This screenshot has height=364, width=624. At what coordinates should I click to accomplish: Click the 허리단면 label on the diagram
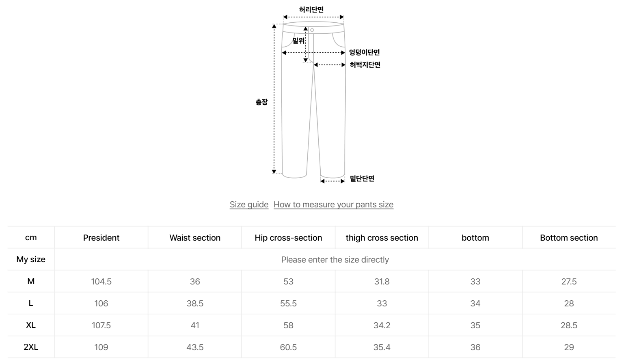311,9
